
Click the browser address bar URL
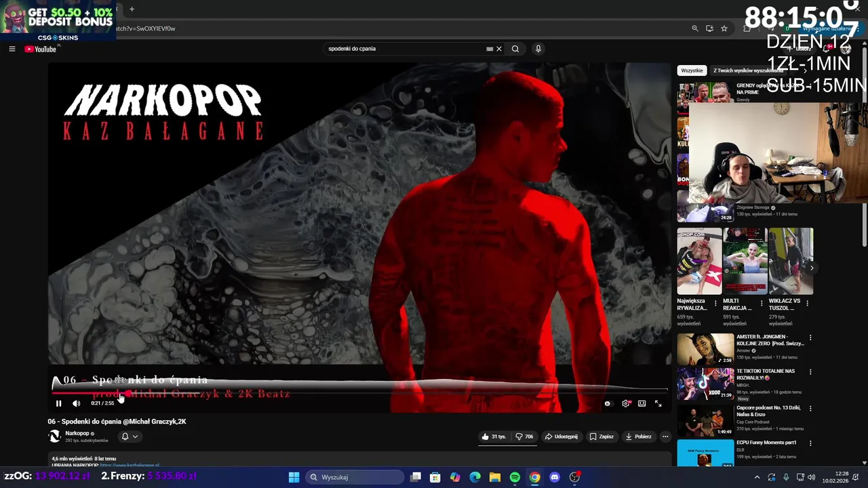146,28
